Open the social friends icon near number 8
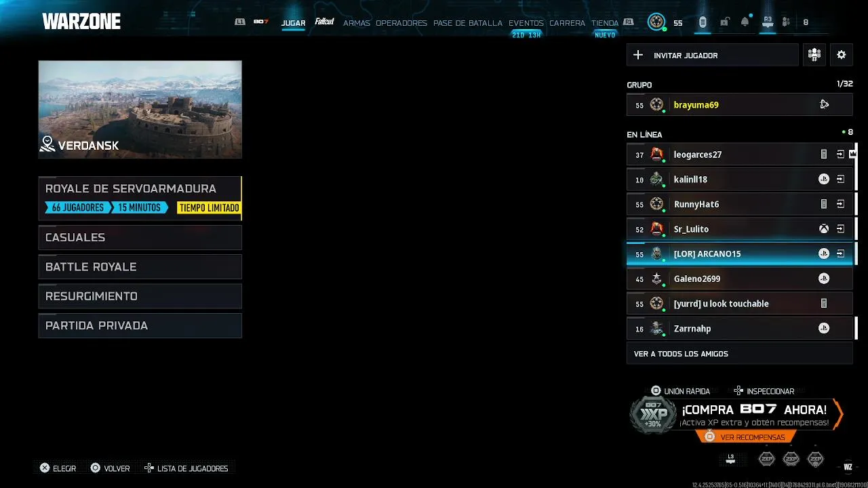The height and width of the screenshot is (488, 868). 786,22
